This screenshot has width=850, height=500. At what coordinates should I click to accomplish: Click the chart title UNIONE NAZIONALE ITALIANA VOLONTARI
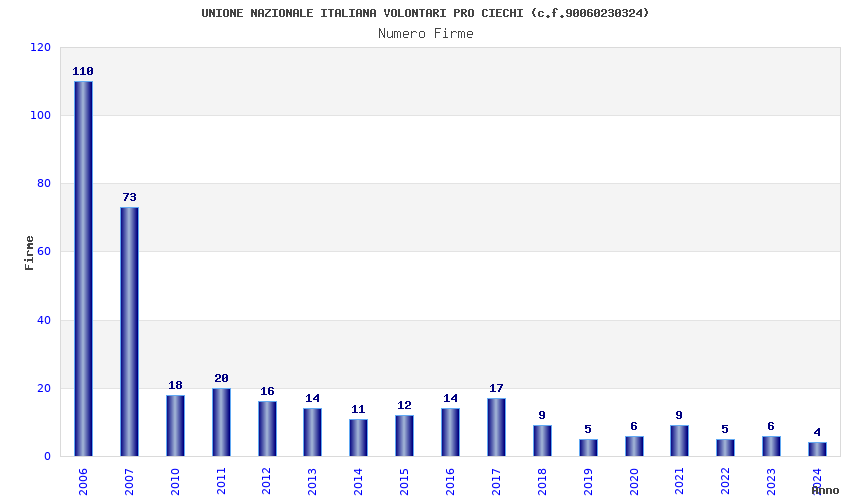pos(425,13)
